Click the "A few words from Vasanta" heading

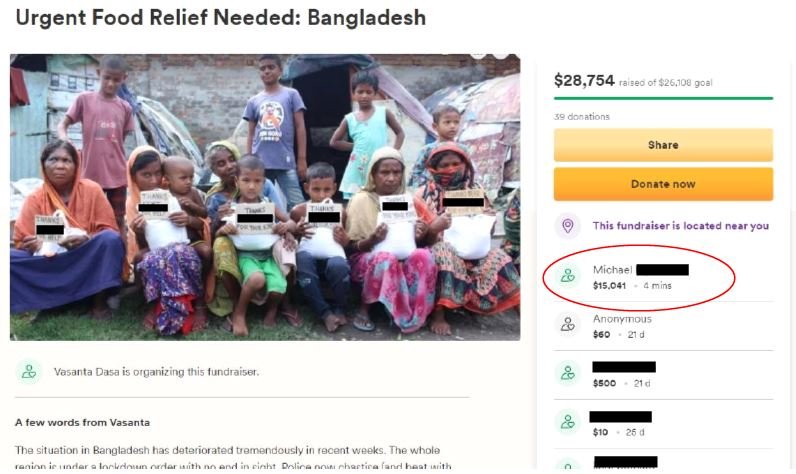(83, 423)
